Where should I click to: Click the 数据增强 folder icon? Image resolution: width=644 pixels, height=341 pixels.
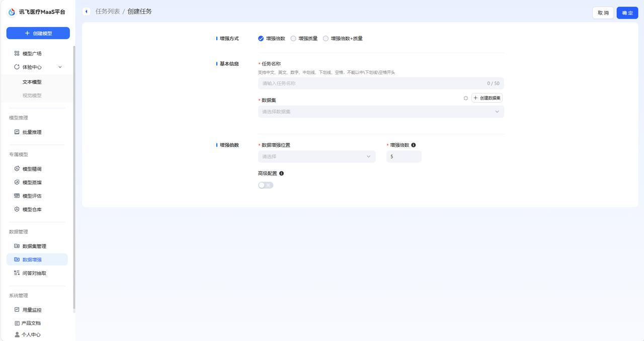[17, 260]
